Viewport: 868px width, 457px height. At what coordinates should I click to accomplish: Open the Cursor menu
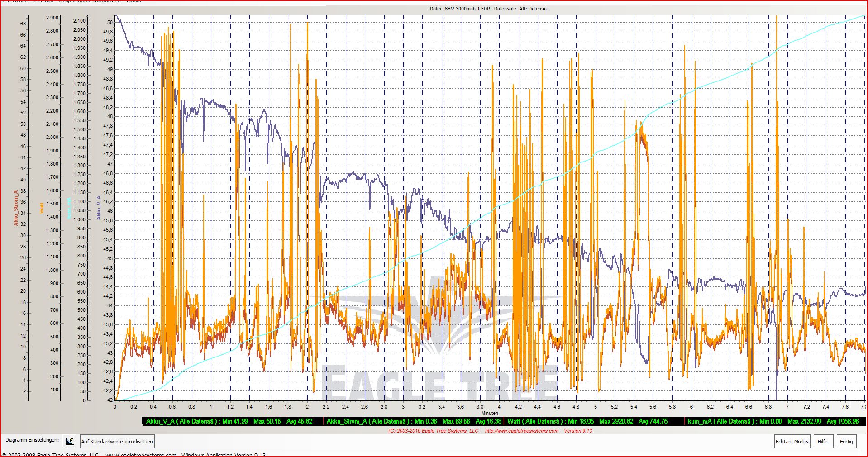coord(134,1)
